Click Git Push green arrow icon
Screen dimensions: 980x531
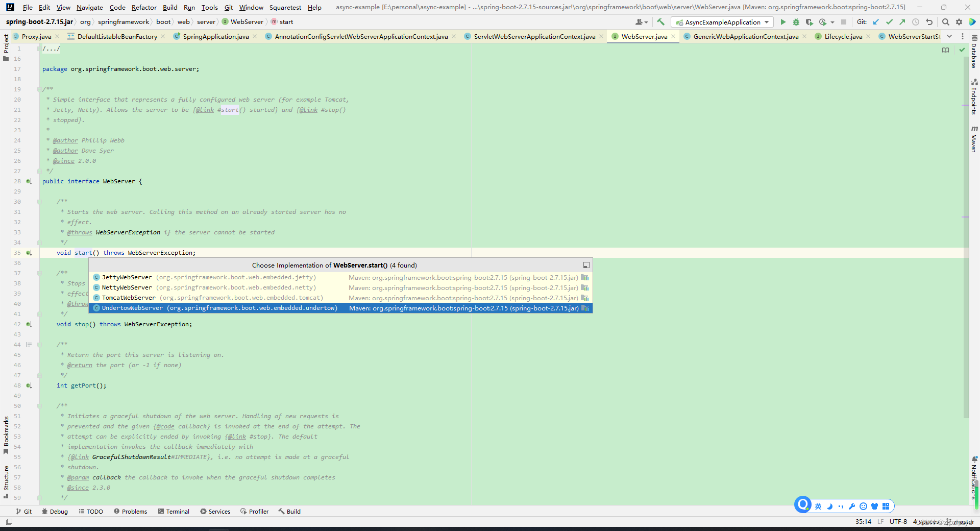pyautogui.click(x=902, y=22)
